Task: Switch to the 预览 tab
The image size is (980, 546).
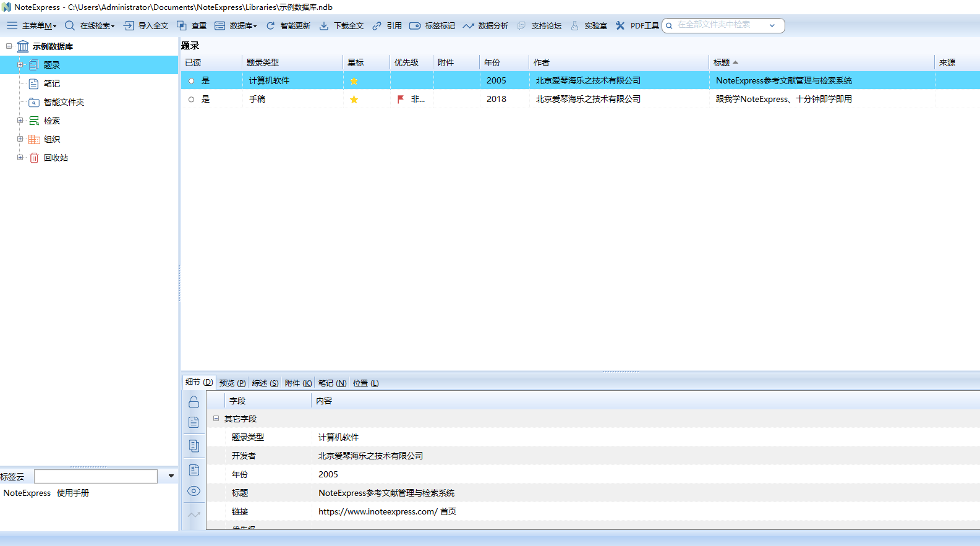Action: [x=232, y=383]
